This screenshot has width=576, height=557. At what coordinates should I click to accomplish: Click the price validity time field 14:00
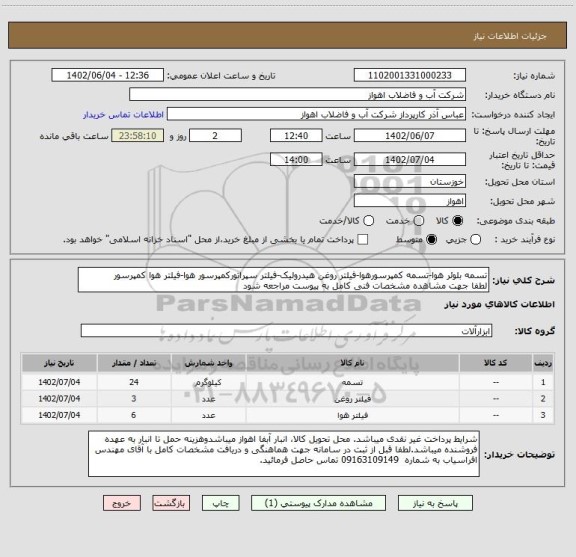pyautogui.click(x=296, y=159)
